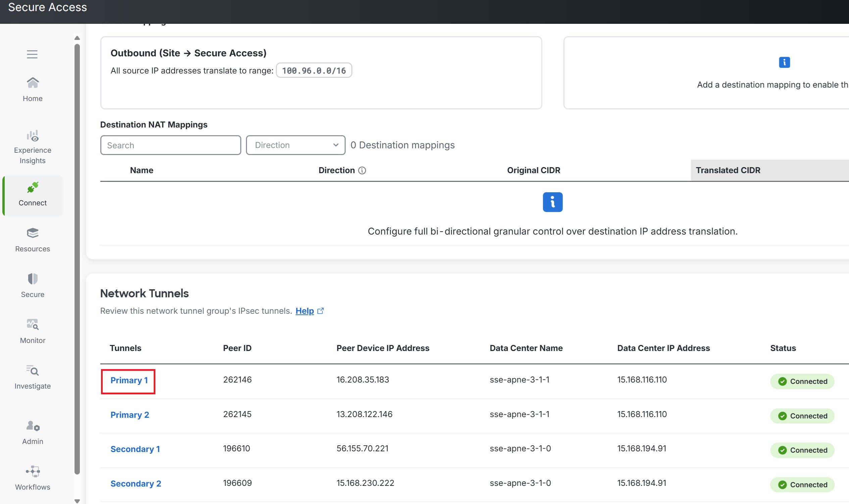The height and width of the screenshot is (504, 849).
Task: Open the hamburger menu in sidebar
Action: click(32, 54)
